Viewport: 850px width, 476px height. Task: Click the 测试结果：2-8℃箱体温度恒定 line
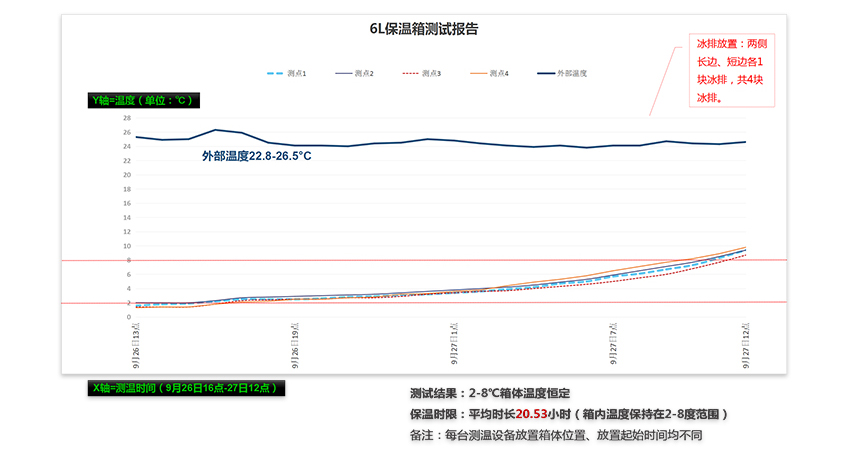[490, 393]
